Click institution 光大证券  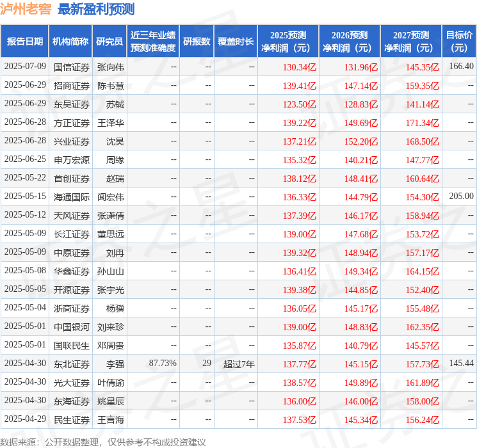click(x=72, y=383)
